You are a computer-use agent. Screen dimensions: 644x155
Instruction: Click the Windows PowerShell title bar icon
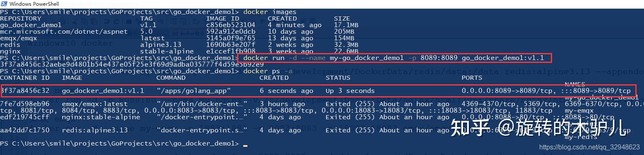click(x=4, y=4)
